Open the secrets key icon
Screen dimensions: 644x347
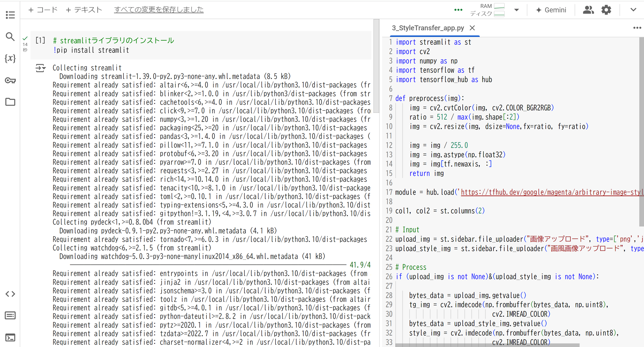(x=10, y=80)
